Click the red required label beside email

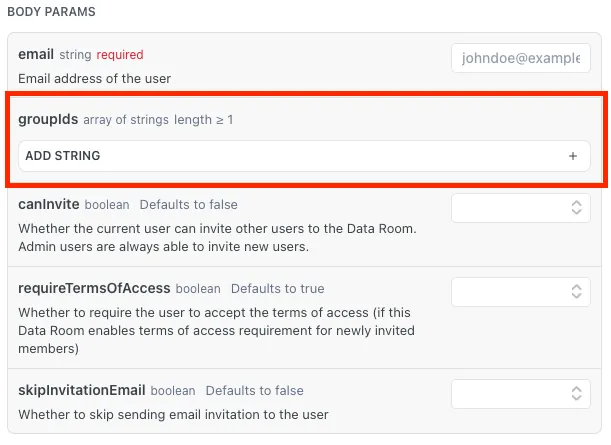120,55
